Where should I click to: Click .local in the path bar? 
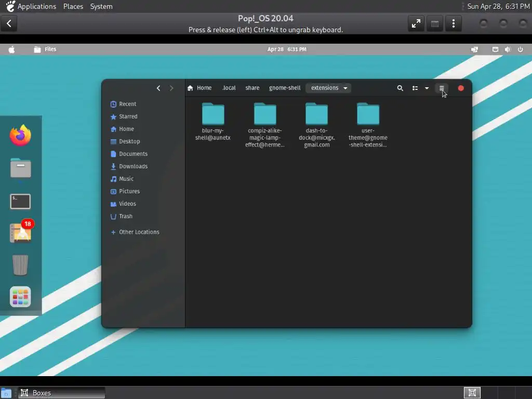click(x=229, y=88)
